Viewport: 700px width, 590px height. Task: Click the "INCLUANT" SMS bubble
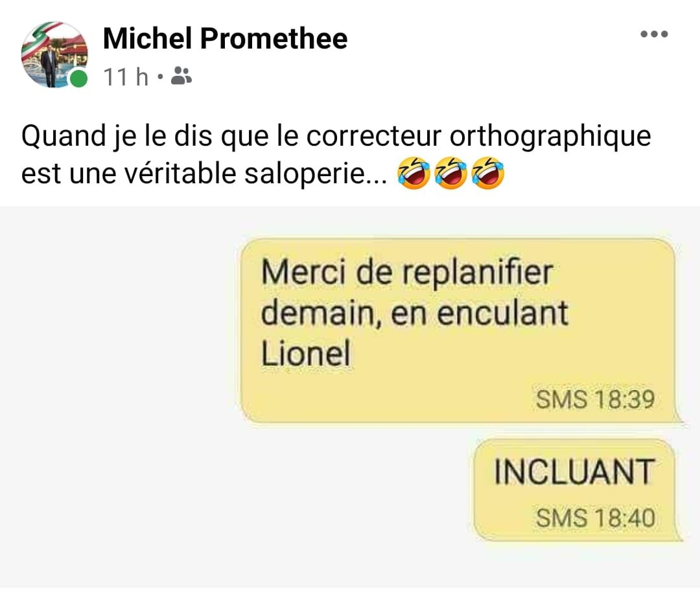tap(574, 489)
